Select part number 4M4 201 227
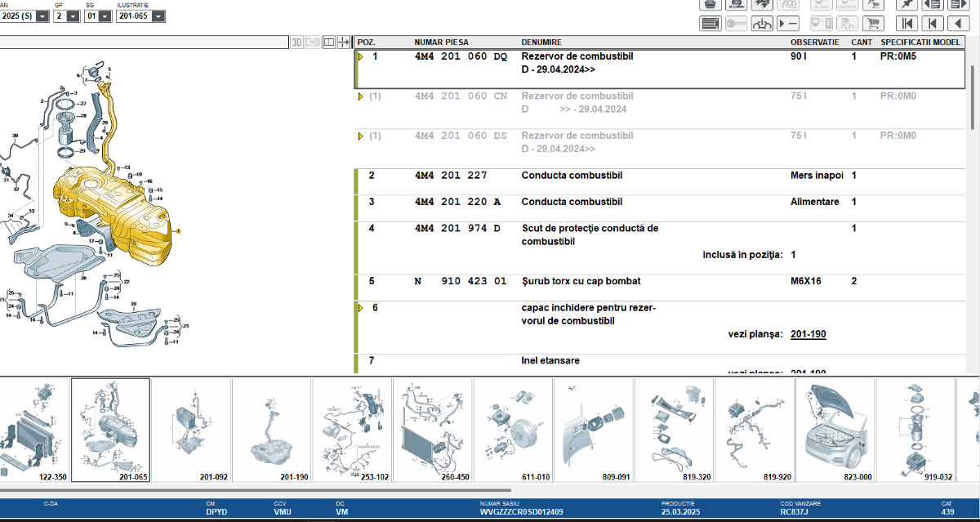This screenshot has width=980, height=522. click(x=451, y=176)
